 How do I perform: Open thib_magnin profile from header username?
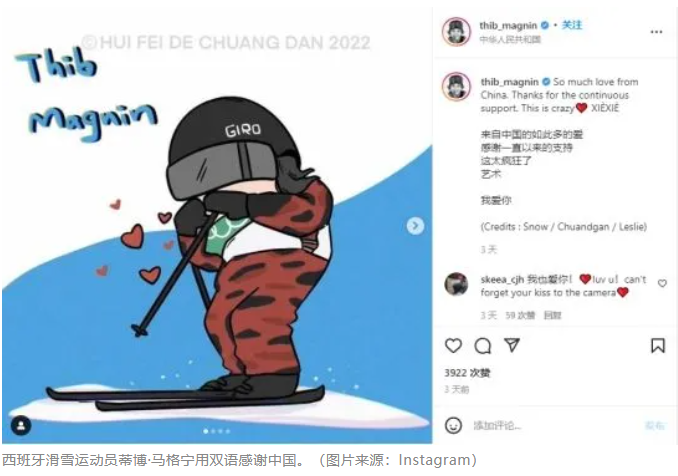click(508, 26)
